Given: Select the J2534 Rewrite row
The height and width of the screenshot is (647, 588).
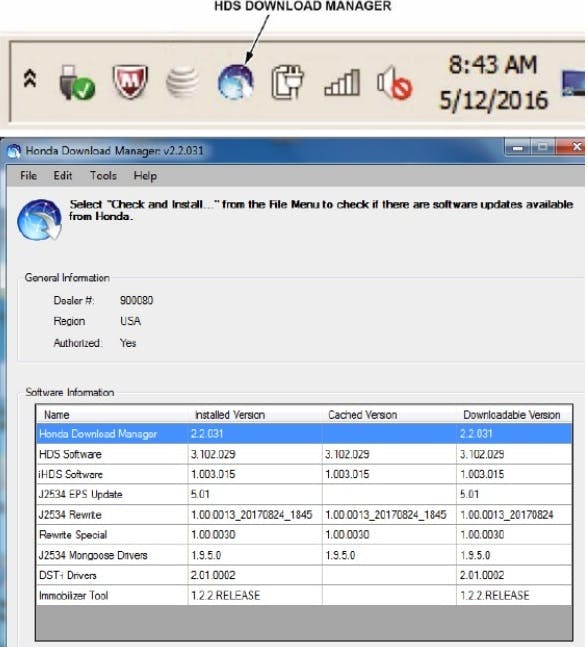Looking at the screenshot, I should click(x=304, y=515).
